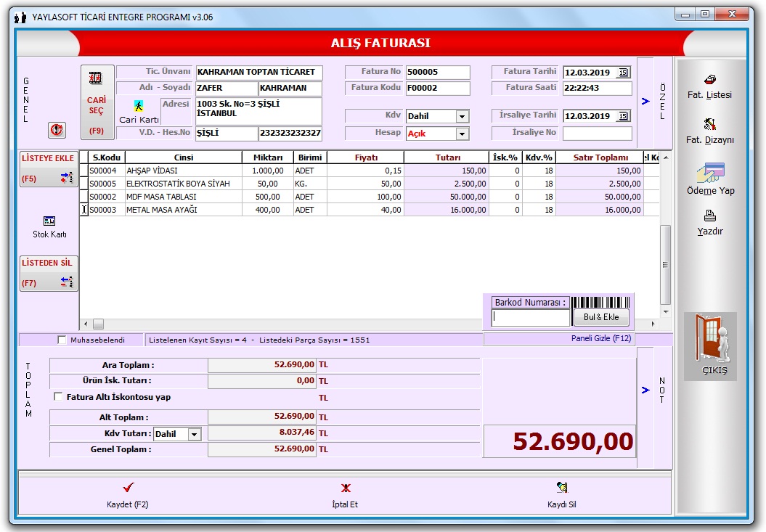Click grid scroll down arrow
766x532 pixels.
(x=665, y=311)
